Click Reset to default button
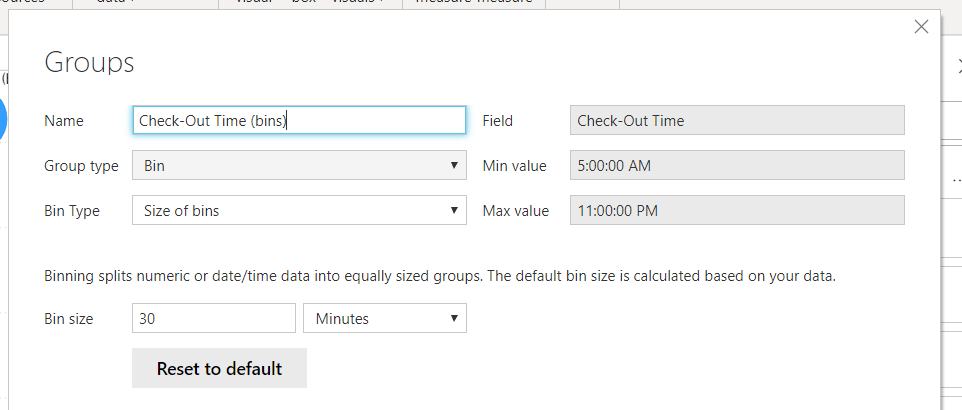 [220, 368]
